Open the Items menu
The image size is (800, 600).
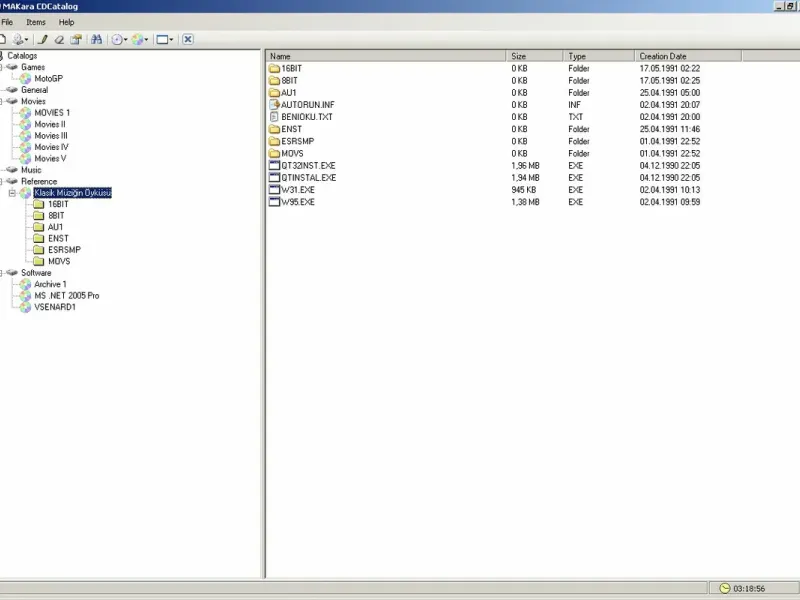pos(36,22)
